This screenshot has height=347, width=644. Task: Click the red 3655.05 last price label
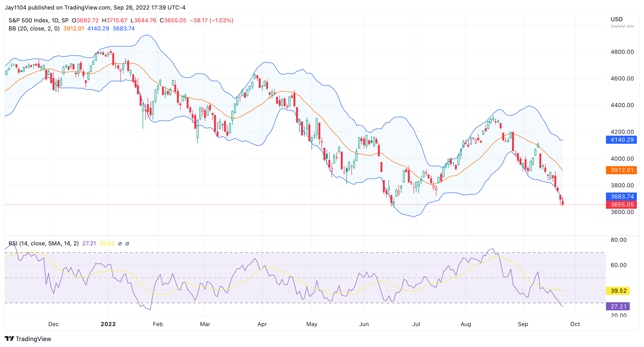pos(621,205)
